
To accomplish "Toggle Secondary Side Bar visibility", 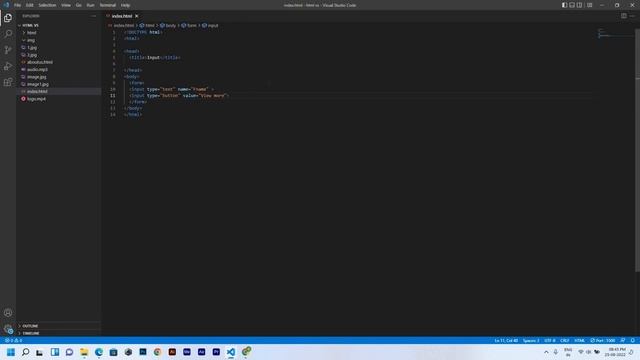I will coord(580,5).
